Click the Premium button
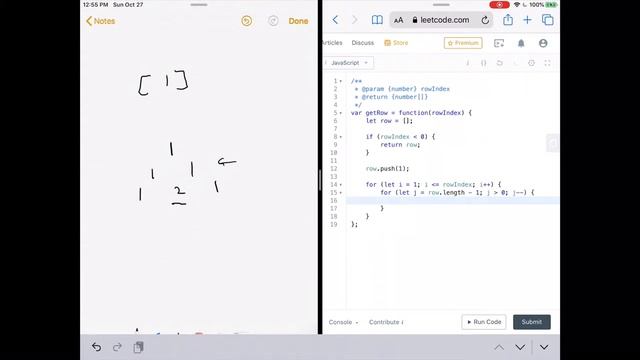The height and width of the screenshot is (360, 640). (463, 43)
